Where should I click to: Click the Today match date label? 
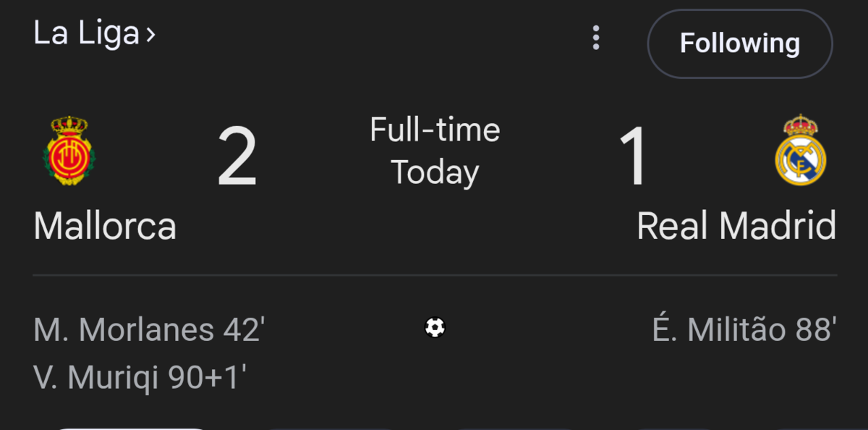click(x=435, y=172)
